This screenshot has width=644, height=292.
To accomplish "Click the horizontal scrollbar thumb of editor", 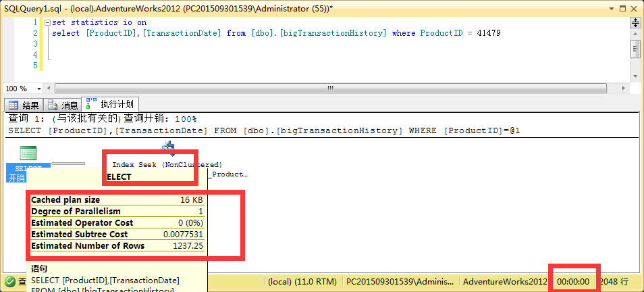I will pyautogui.click(x=331, y=89).
